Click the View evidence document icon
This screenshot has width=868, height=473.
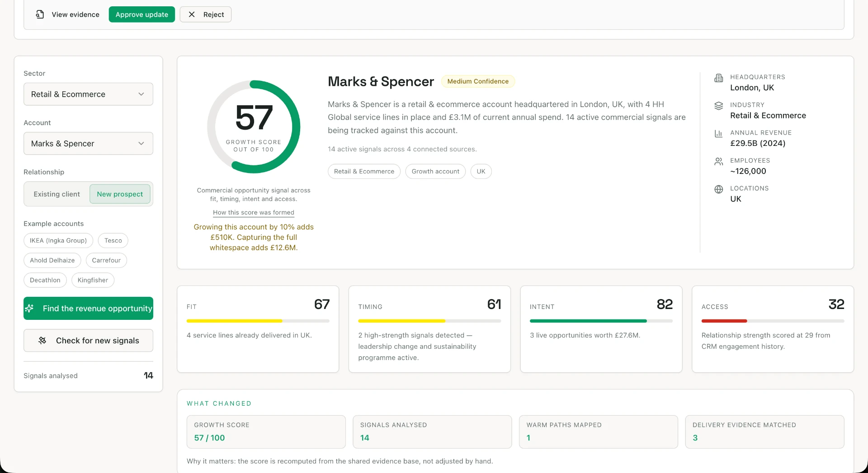point(40,14)
